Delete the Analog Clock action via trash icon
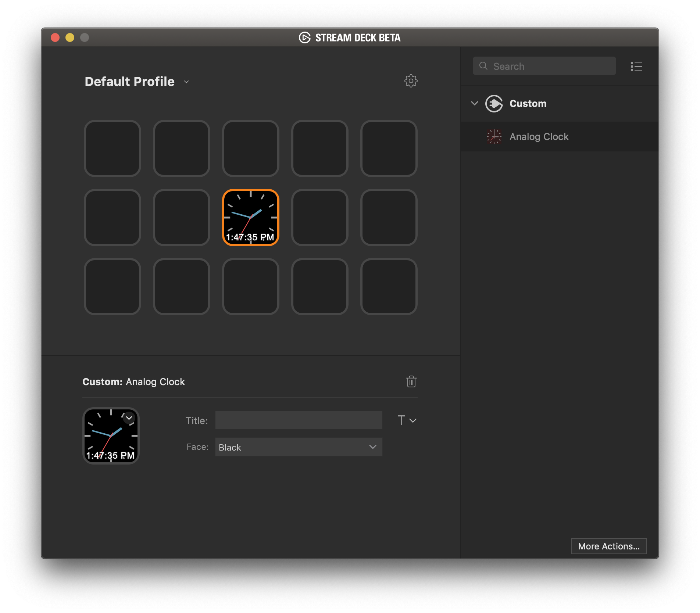Viewport: 700px width, 613px height. click(x=411, y=381)
